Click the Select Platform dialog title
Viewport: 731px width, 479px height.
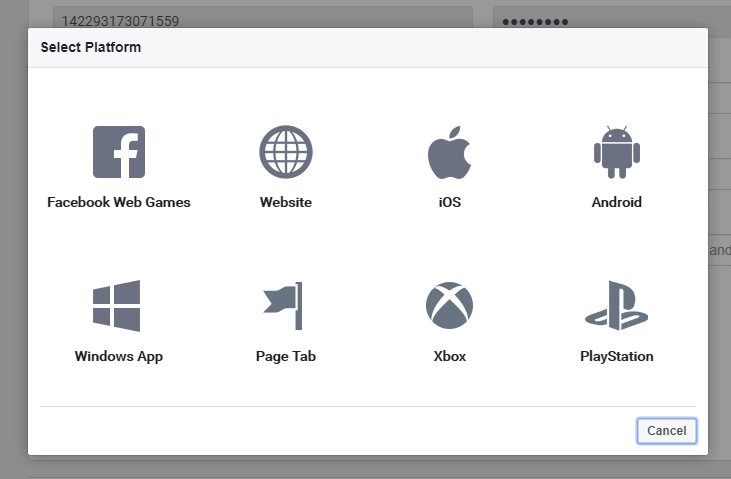click(x=91, y=47)
